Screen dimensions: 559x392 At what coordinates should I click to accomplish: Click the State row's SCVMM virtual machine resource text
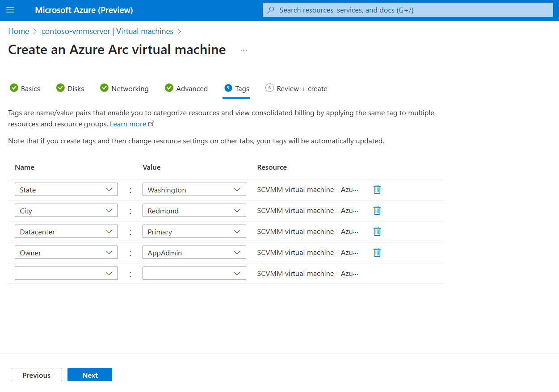(308, 189)
